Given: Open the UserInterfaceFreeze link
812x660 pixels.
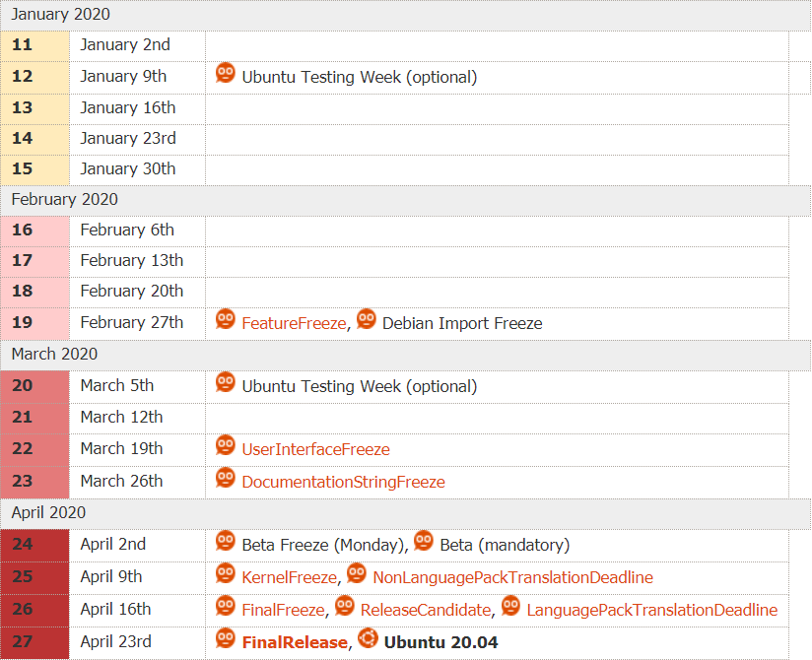Looking at the screenshot, I should point(315,448).
